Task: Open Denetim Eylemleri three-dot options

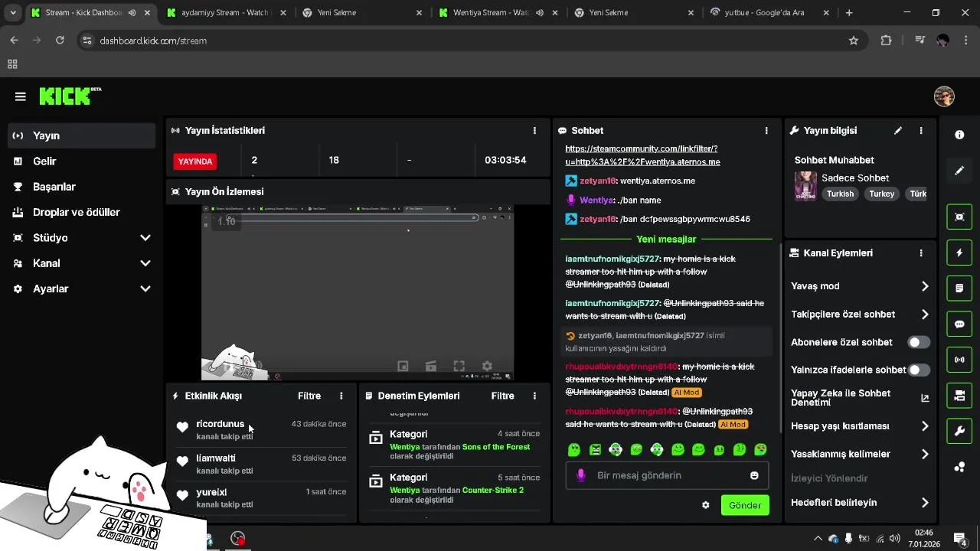Action: tap(534, 396)
